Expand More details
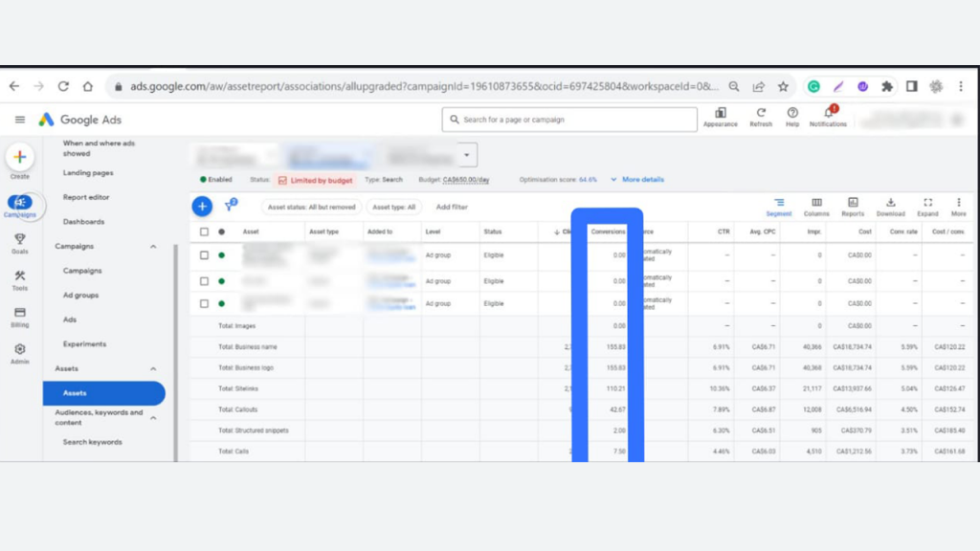 tap(636, 179)
